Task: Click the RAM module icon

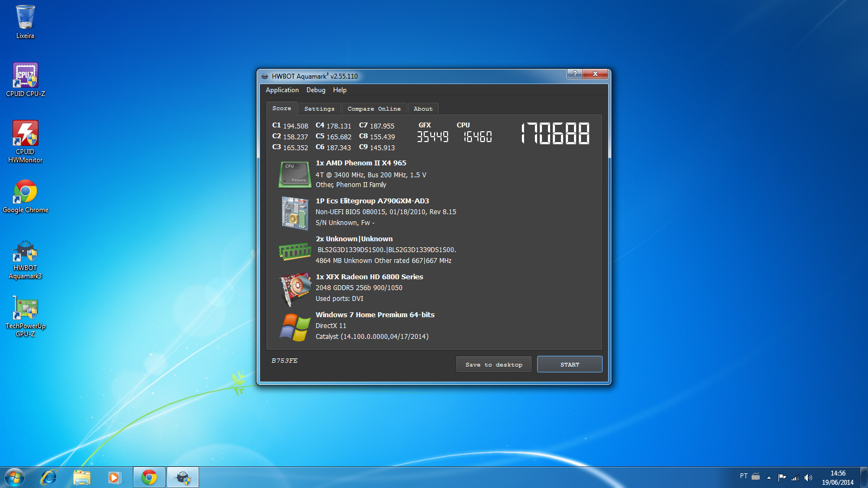Action: [295, 252]
